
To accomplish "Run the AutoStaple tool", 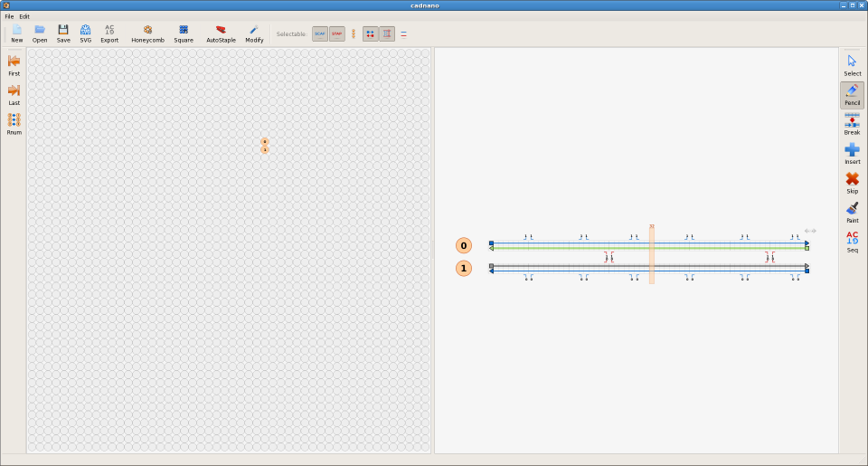I will (221, 33).
